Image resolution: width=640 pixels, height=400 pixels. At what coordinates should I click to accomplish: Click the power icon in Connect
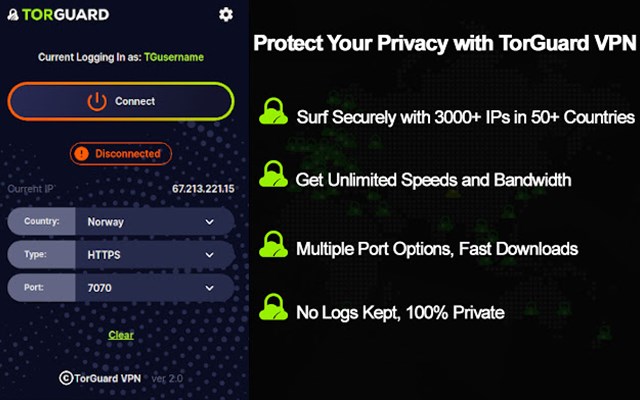click(x=96, y=101)
